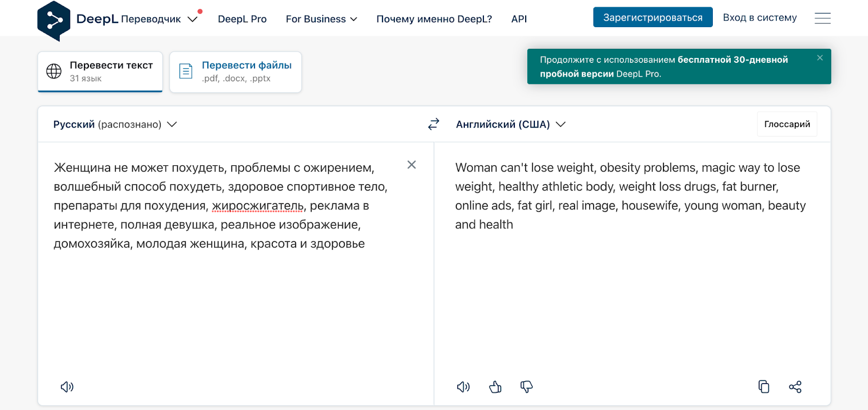Open the Глоссарий button
Image resolution: width=868 pixels, height=410 pixels.
(x=787, y=124)
